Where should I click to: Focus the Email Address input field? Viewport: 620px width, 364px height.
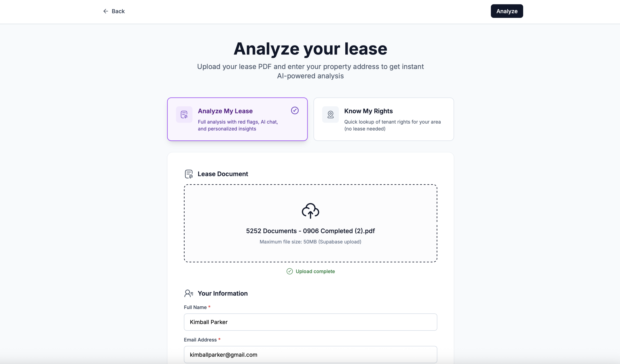tap(310, 355)
